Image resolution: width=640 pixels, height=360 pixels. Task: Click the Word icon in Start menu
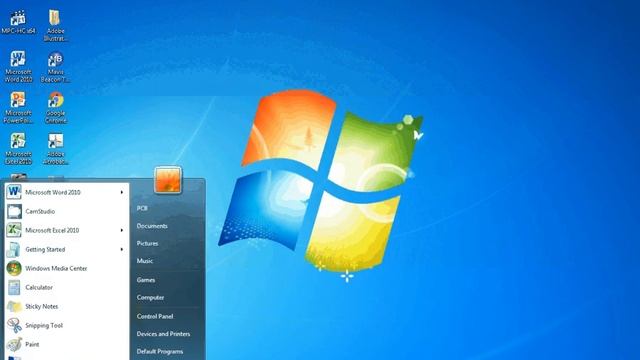click(14, 192)
